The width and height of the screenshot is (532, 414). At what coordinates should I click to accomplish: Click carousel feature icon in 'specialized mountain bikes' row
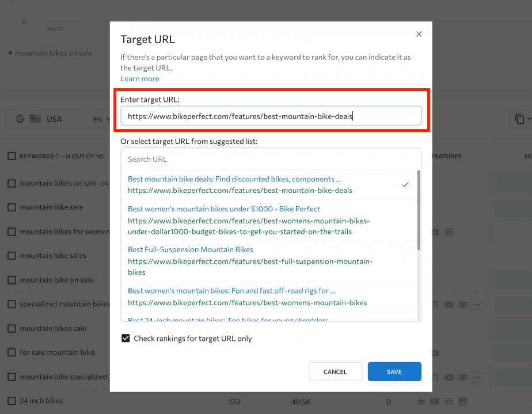(463, 305)
